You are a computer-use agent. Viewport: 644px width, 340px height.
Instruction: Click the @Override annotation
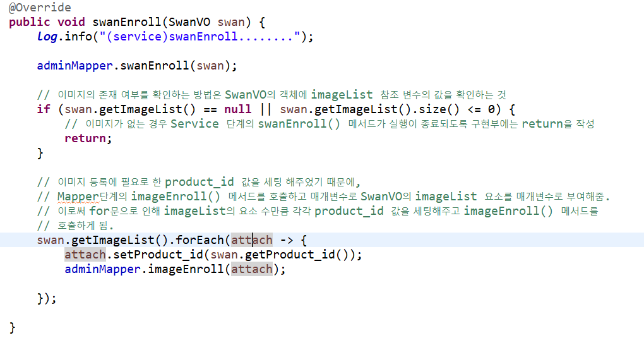click(x=40, y=8)
